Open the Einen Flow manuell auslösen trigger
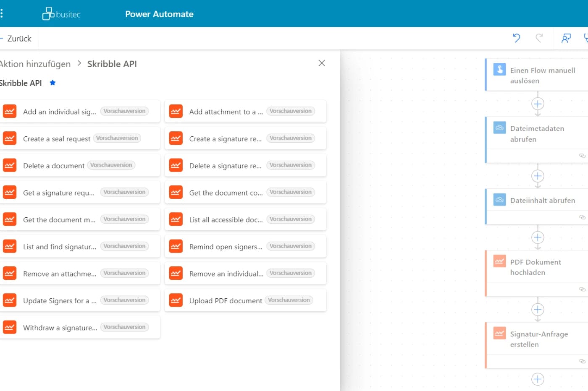The height and width of the screenshot is (391, 588). tap(537, 75)
